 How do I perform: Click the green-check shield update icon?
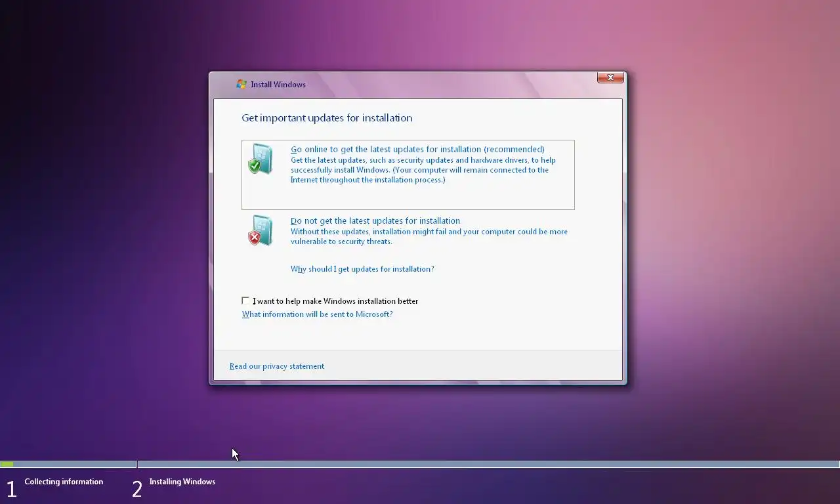tap(260, 159)
